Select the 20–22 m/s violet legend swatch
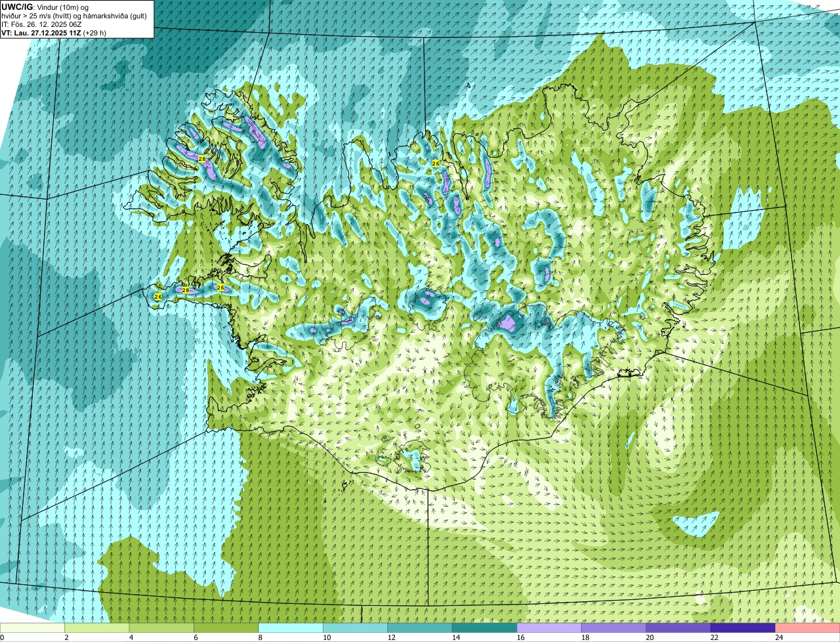 tap(679, 628)
